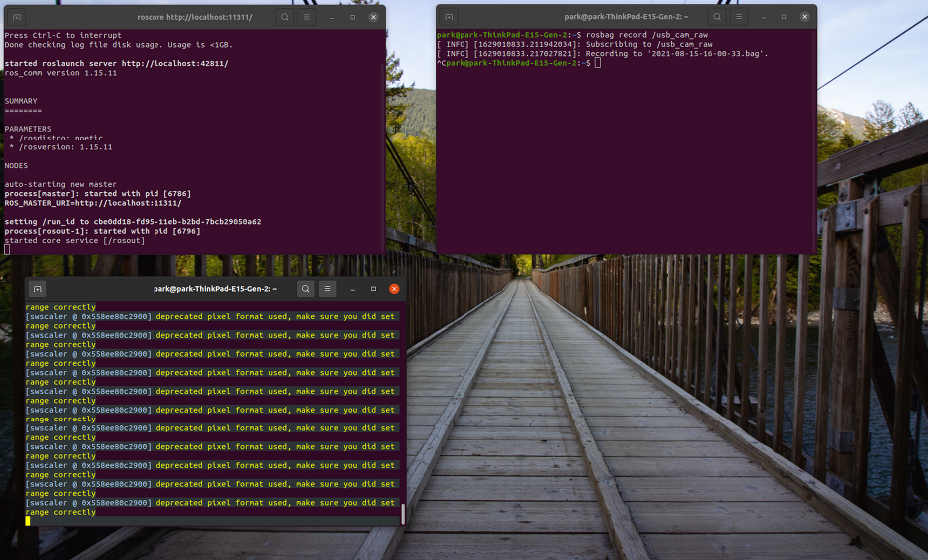Image resolution: width=928 pixels, height=560 pixels.
Task: Open new tab in rosbag record terminal
Action: coord(449,17)
